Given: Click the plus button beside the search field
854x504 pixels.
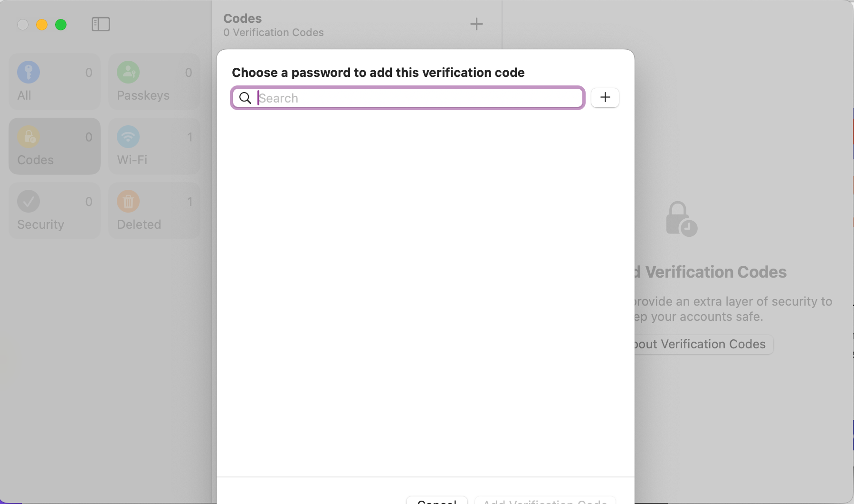Looking at the screenshot, I should pos(605,98).
